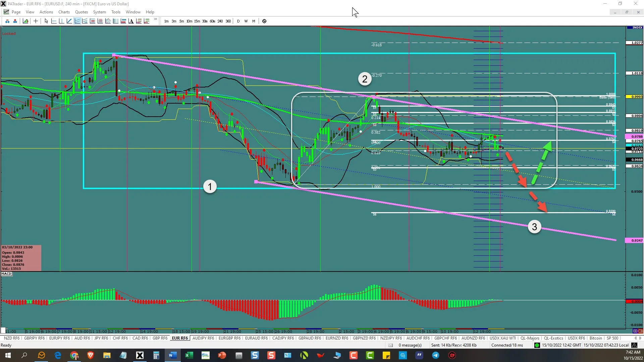Image resolution: width=644 pixels, height=362 pixels.
Task: Open the Charts menu
Action: [64, 12]
